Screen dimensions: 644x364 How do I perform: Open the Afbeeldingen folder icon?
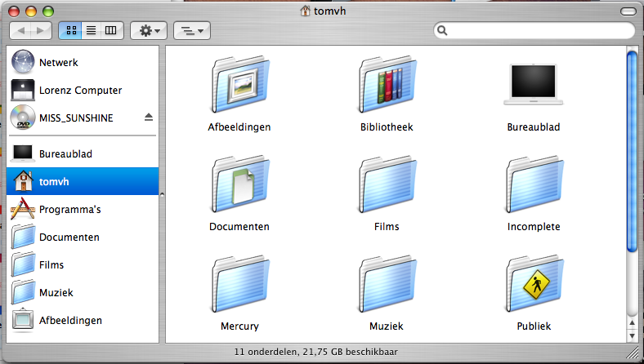point(240,85)
